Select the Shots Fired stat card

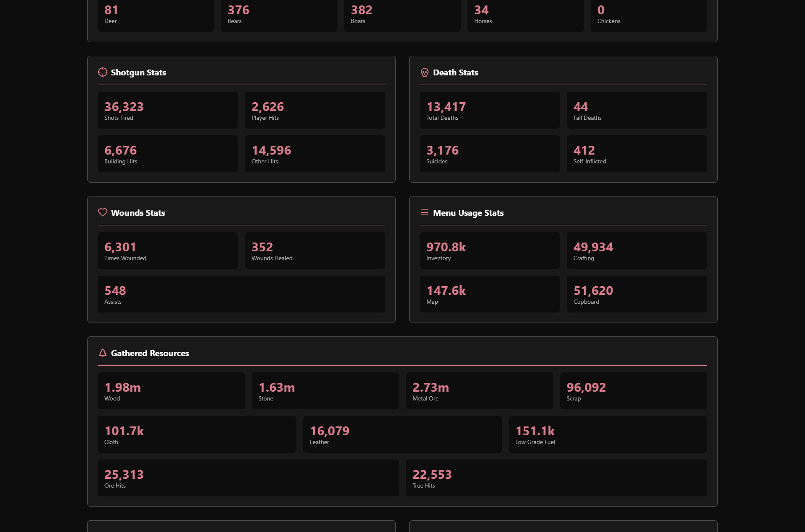(x=168, y=110)
